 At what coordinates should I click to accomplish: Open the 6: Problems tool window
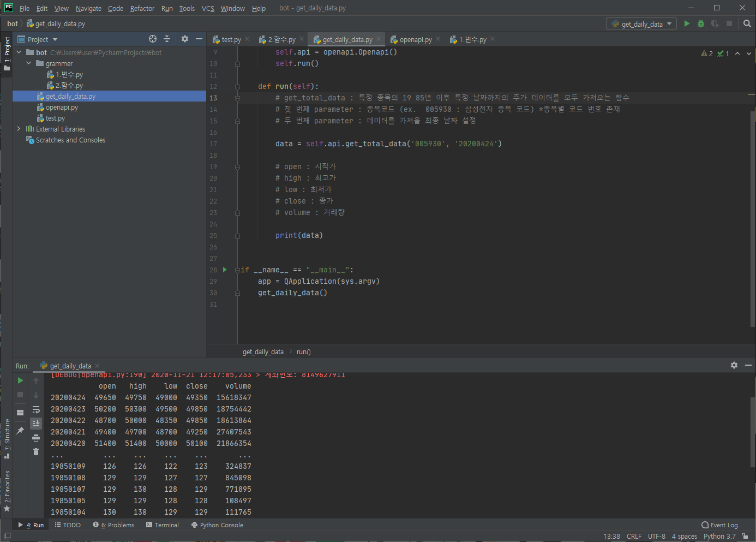(113, 525)
